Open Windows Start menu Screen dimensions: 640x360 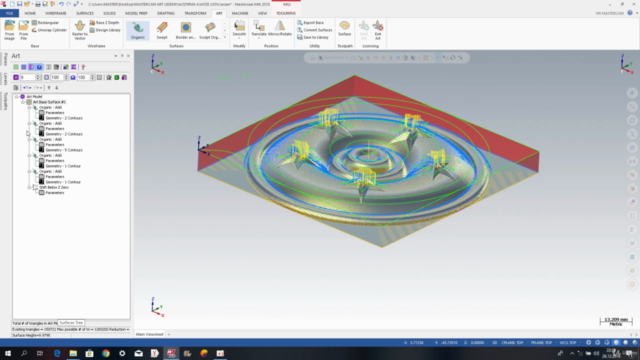8,353
